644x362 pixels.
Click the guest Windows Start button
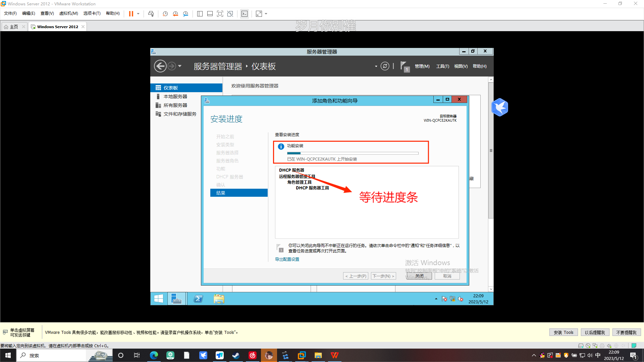159,299
